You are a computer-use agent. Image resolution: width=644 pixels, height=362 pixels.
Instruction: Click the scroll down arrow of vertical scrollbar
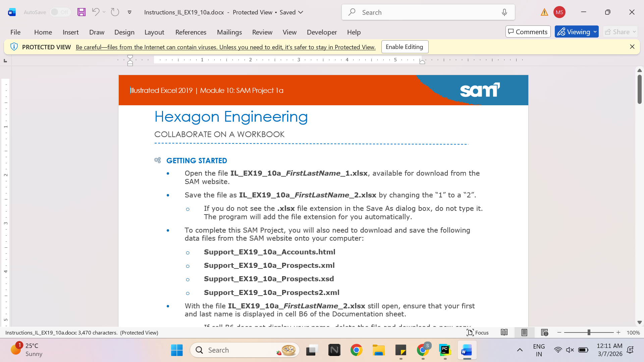click(639, 322)
